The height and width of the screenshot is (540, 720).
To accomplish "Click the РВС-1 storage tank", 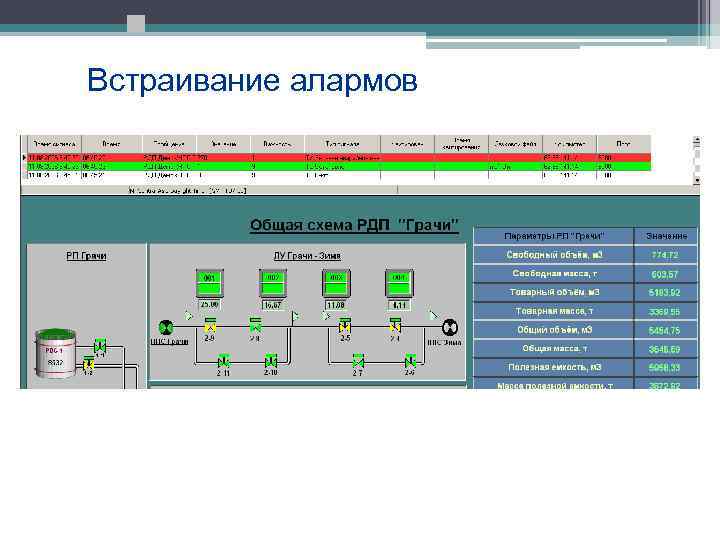I will click(x=56, y=353).
